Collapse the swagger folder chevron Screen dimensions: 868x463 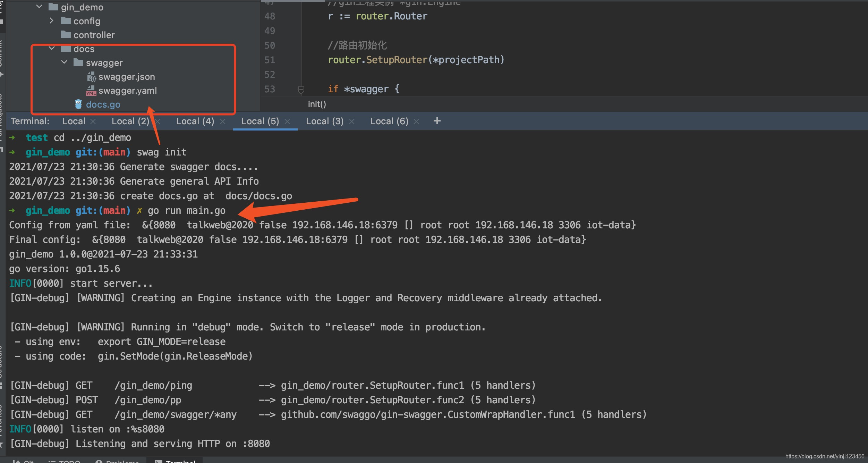pyautogui.click(x=64, y=62)
